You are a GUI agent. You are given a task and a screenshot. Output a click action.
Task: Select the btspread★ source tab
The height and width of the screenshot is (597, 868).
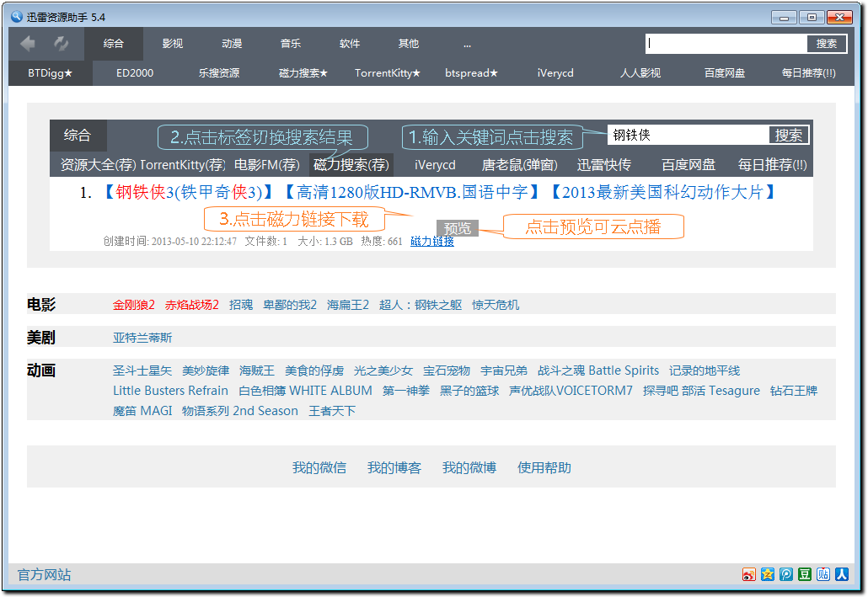tap(472, 73)
